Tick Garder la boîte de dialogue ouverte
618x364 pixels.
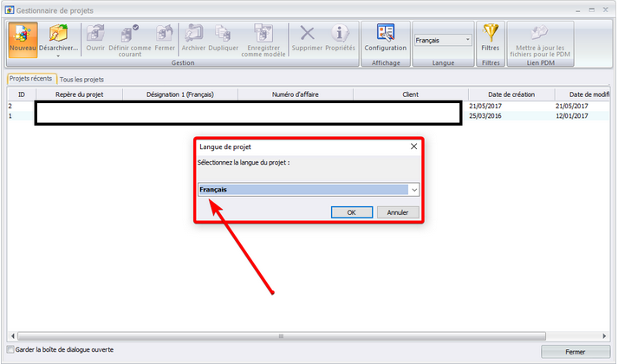coord(10,349)
